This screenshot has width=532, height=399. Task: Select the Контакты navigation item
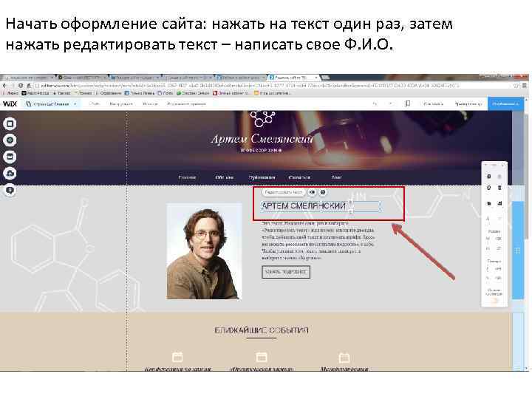[299, 177]
